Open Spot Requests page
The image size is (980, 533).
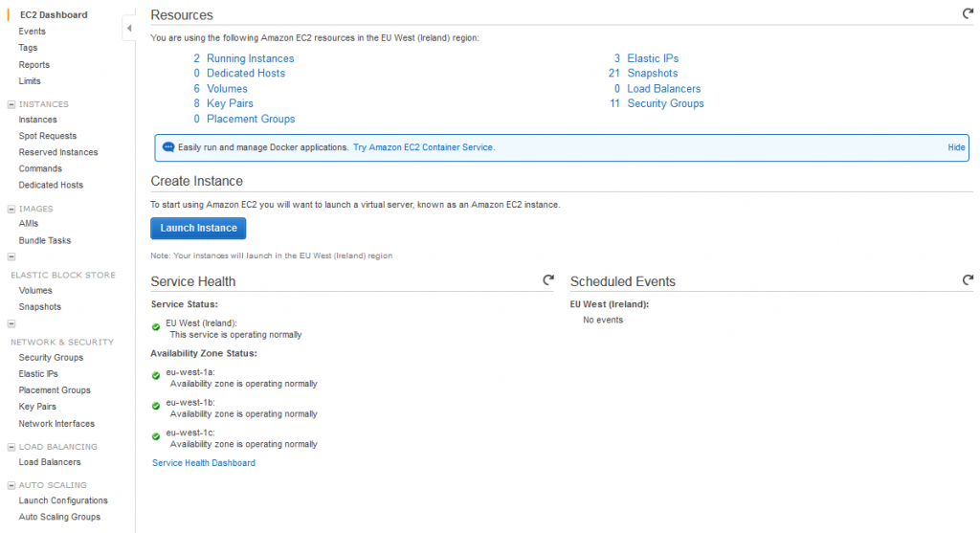pos(48,136)
